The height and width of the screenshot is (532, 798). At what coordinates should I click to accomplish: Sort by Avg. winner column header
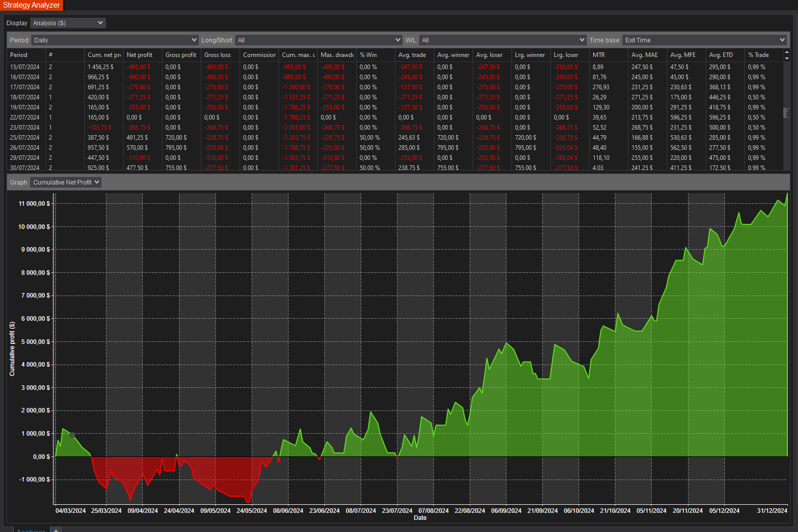pos(453,55)
